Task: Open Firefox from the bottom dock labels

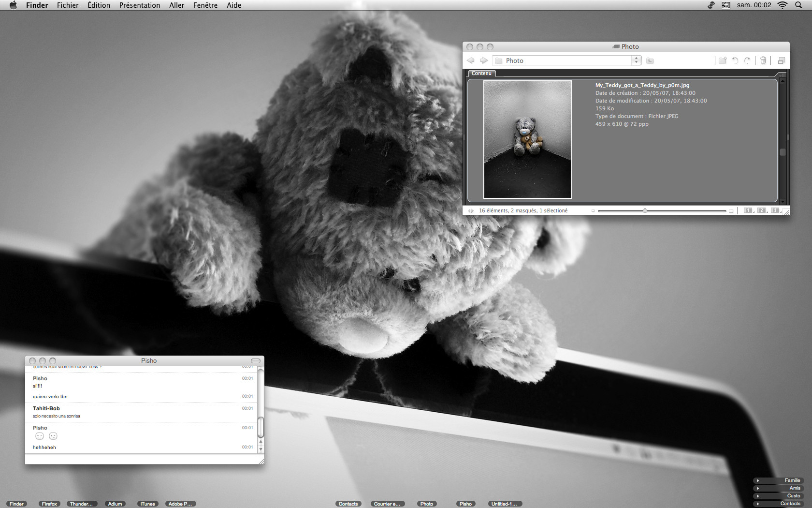Action: tap(49, 504)
